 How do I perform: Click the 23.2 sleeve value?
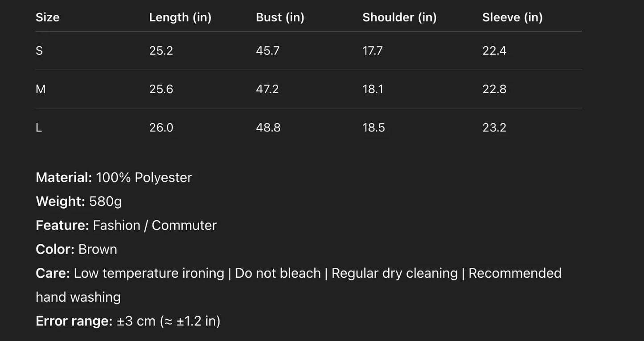pyautogui.click(x=494, y=128)
